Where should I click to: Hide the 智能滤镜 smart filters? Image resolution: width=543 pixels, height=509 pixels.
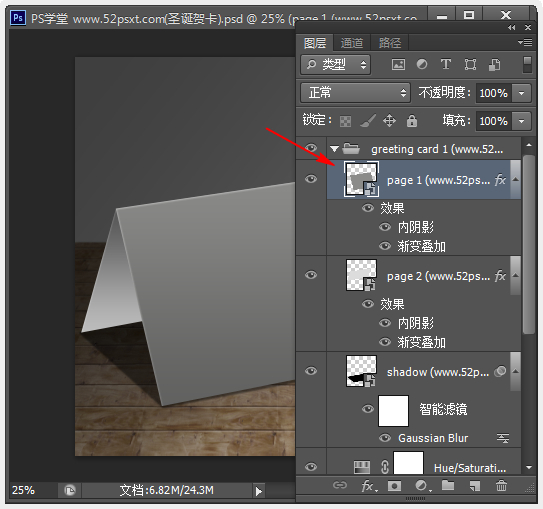click(x=368, y=409)
